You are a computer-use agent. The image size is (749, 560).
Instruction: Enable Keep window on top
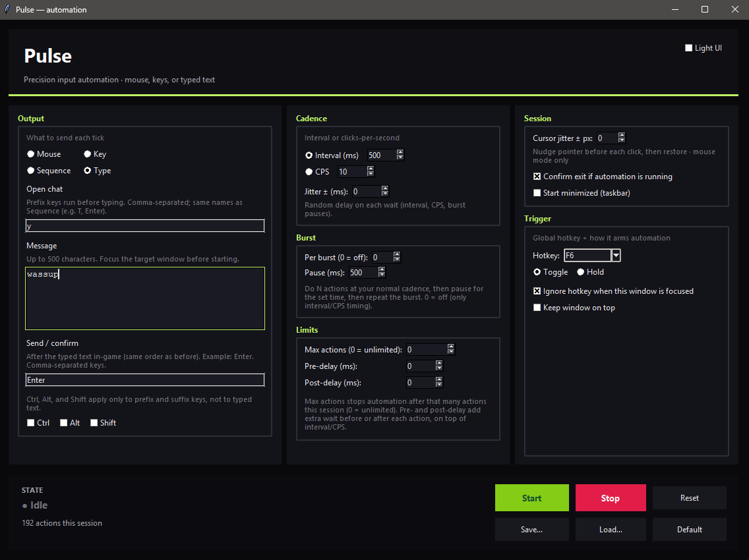point(574,308)
